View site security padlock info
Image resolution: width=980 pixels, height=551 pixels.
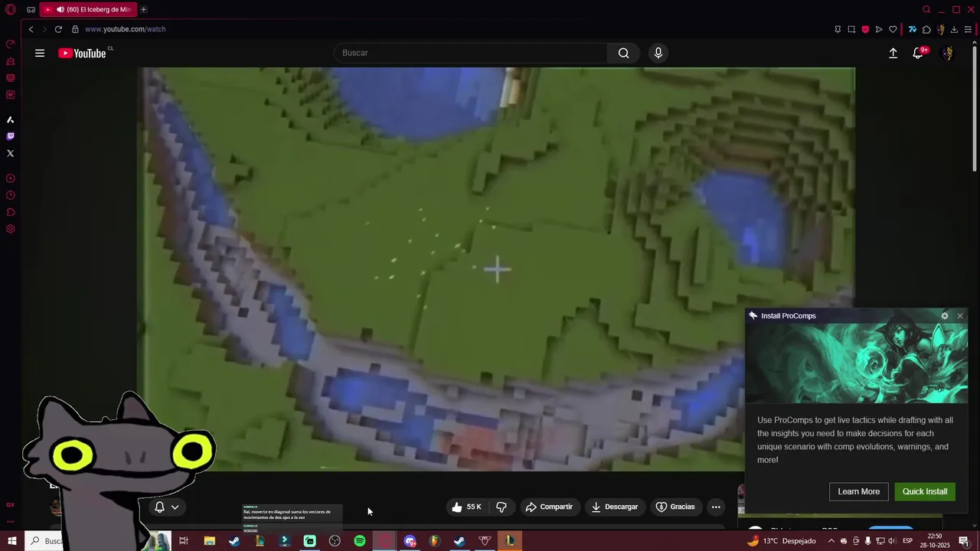(75, 29)
